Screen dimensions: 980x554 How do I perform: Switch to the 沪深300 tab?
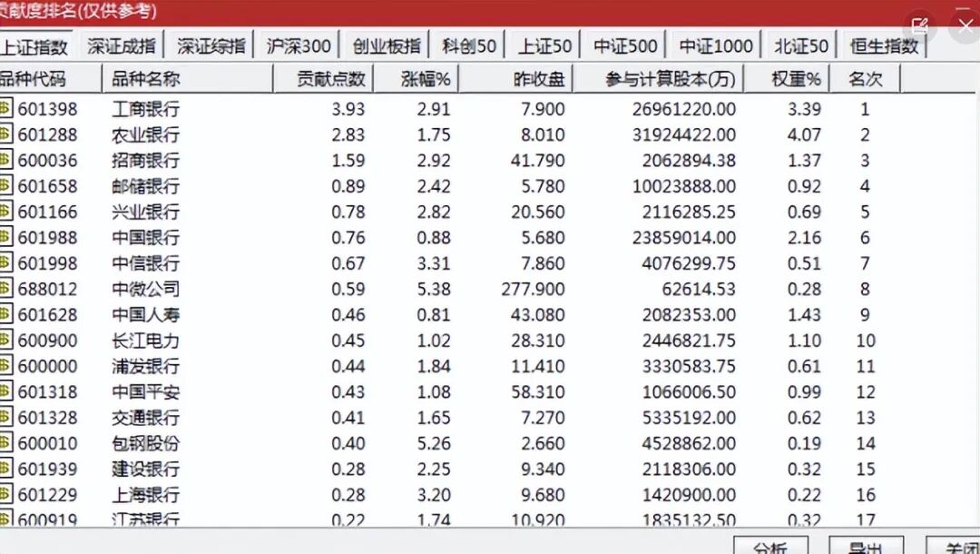[x=299, y=45]
